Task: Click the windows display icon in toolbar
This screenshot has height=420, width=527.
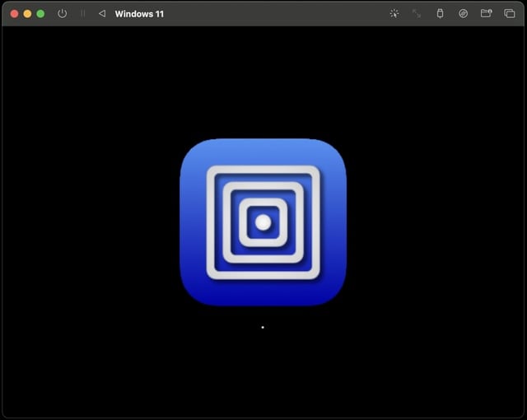Action: [509, 14]
